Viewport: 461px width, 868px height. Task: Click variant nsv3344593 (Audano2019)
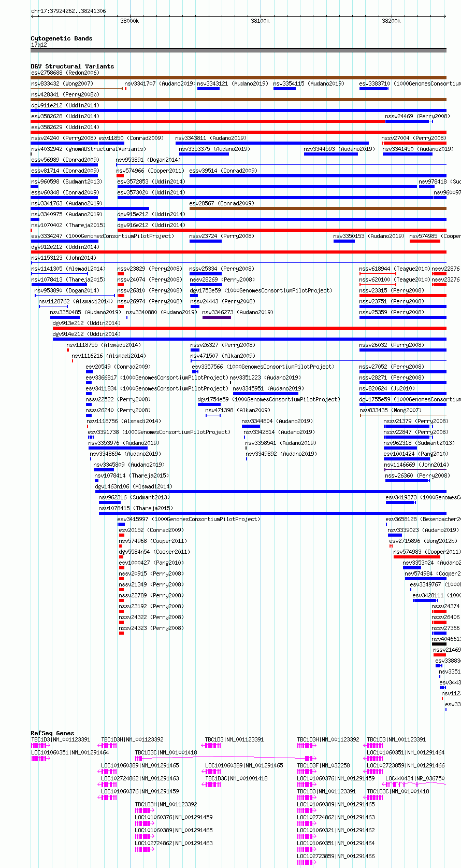pos(339,149)
